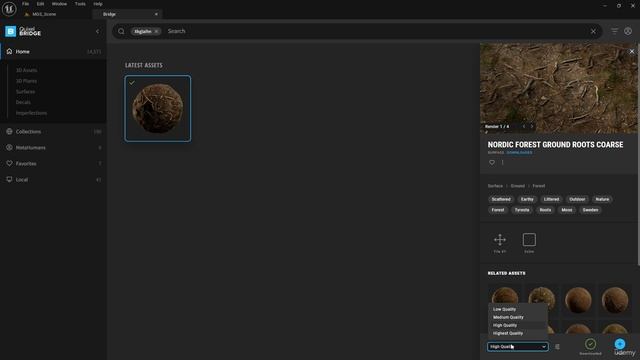Close the Bridge tab
The image size is (640, 360).
(x=156, y=14)
